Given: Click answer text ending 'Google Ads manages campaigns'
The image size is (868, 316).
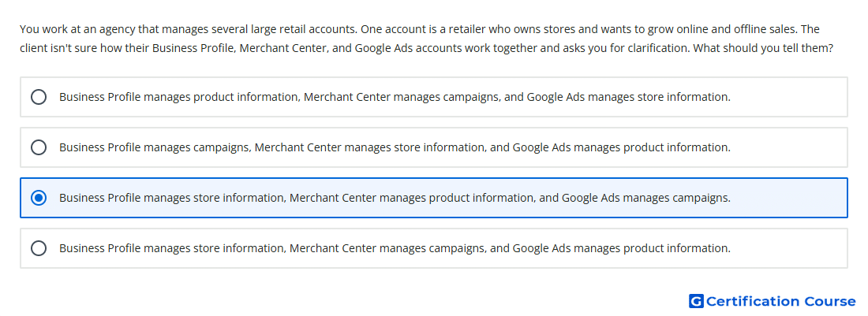Looking at the screenshot, I should pyautogui.click(x=395, y=198).
